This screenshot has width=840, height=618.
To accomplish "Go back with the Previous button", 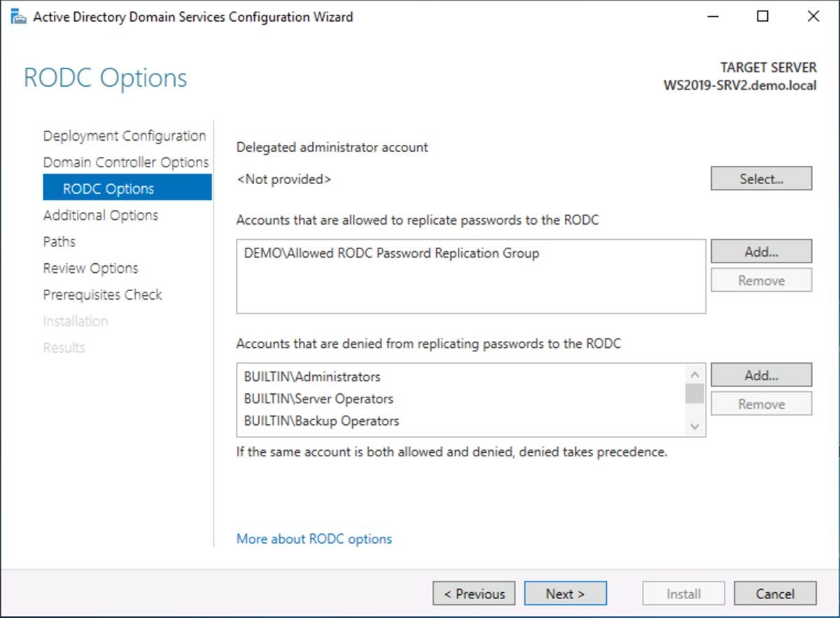I will (474, 594).
